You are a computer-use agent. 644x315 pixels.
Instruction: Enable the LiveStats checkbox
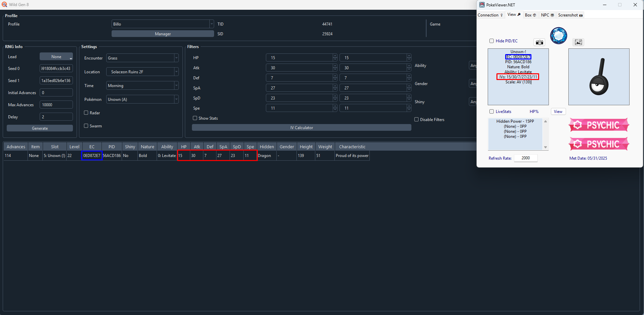click(x=491, y=111)
